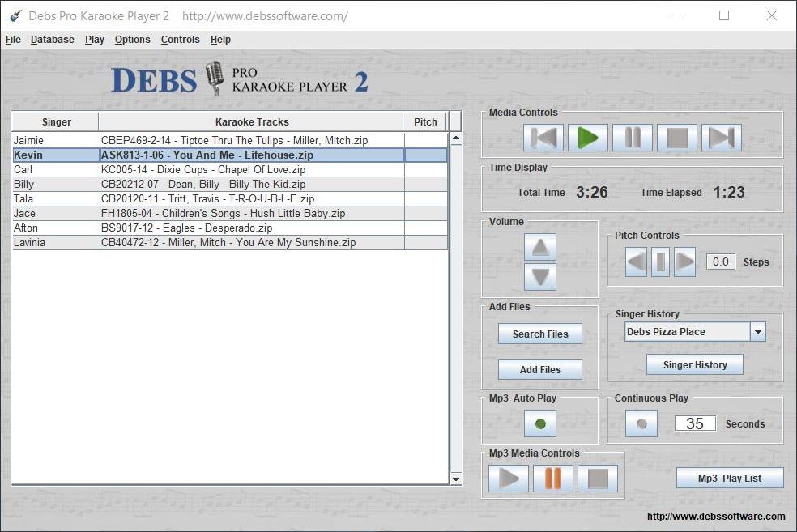Select Billy The Kid track row
Viewport: 797px width, 532px height.
[230, 184]
